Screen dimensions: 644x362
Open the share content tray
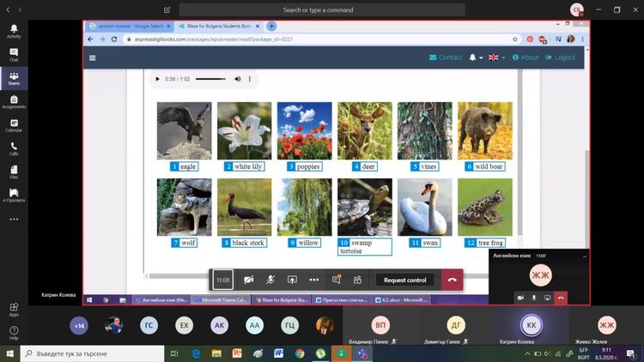[292, 280]
